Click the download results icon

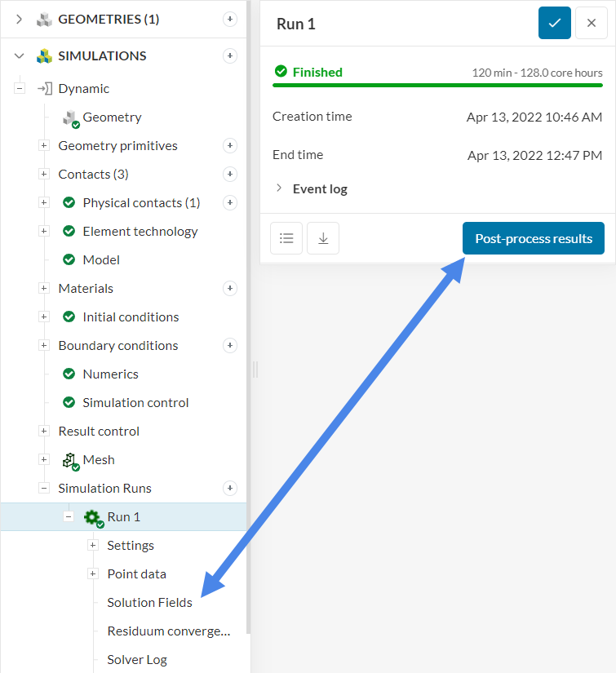[x=323, y=238]
